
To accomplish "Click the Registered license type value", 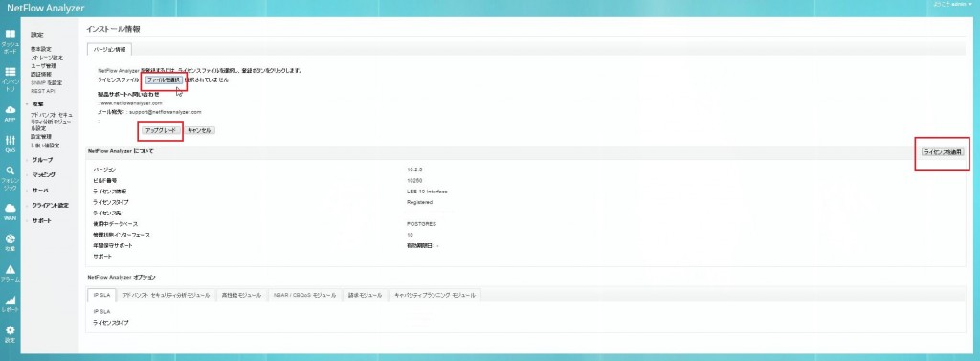I will tap(419, 202).
